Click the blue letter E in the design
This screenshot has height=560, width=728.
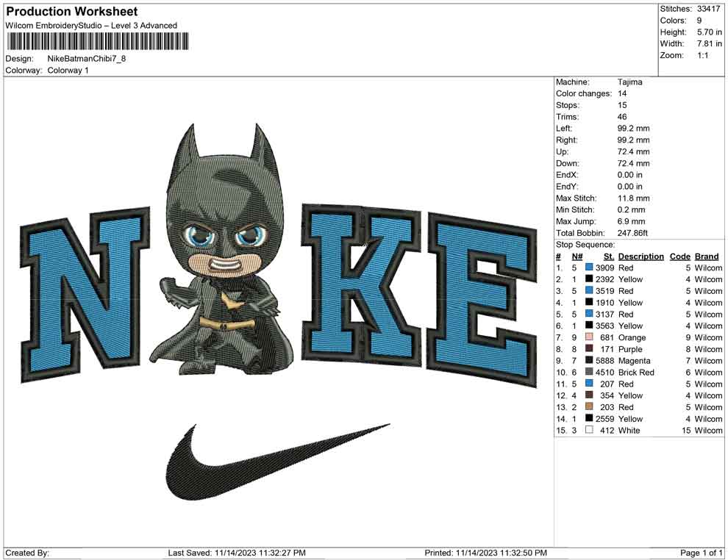(x=482, y=299)
